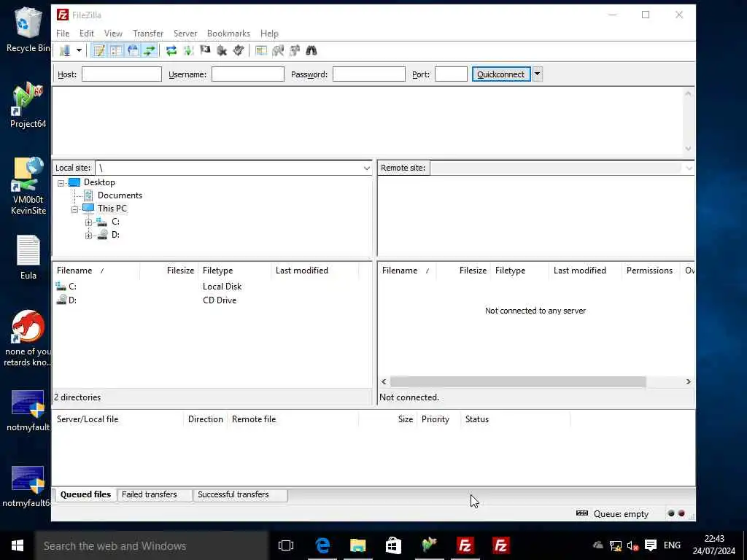The height and width of the screenshot is (560, 747).
Task: Expand the C: drive tree node
Action: pos(88,222)
